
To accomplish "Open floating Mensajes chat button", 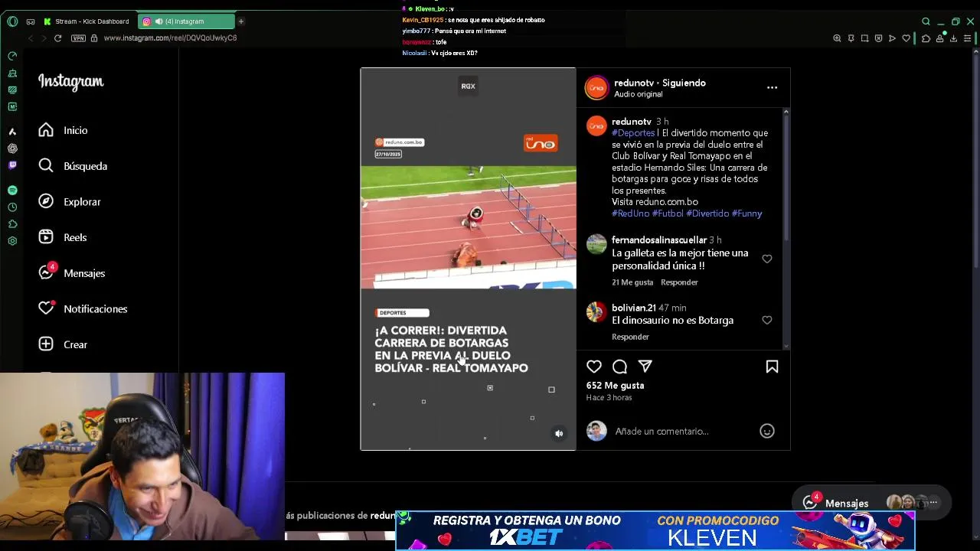I will (871, 503).
